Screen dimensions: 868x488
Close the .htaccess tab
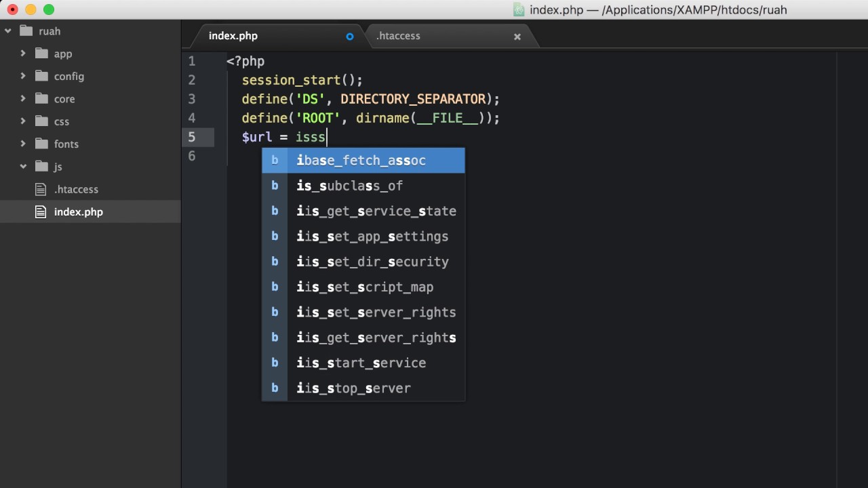click(x=517, y=37)
